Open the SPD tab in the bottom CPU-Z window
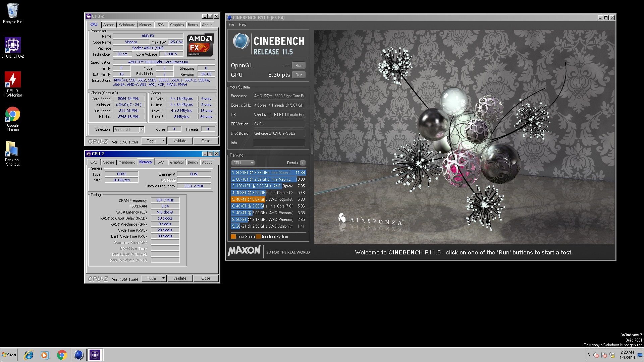 (x=161, y=162)
